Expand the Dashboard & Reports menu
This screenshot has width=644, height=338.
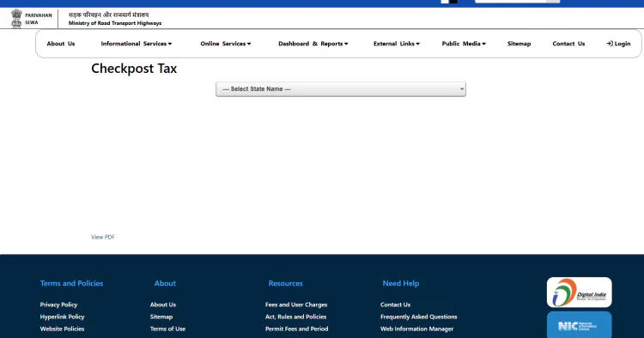click(x=313, y=44)
